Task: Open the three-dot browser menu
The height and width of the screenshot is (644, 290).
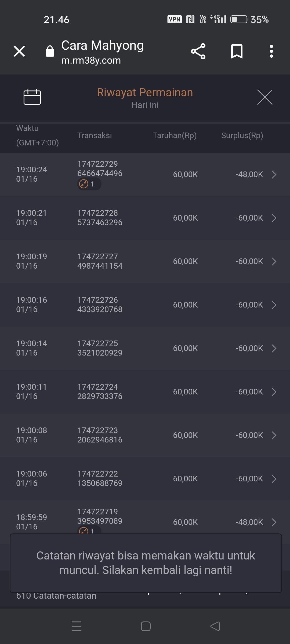Action: (x=271, y=51)
